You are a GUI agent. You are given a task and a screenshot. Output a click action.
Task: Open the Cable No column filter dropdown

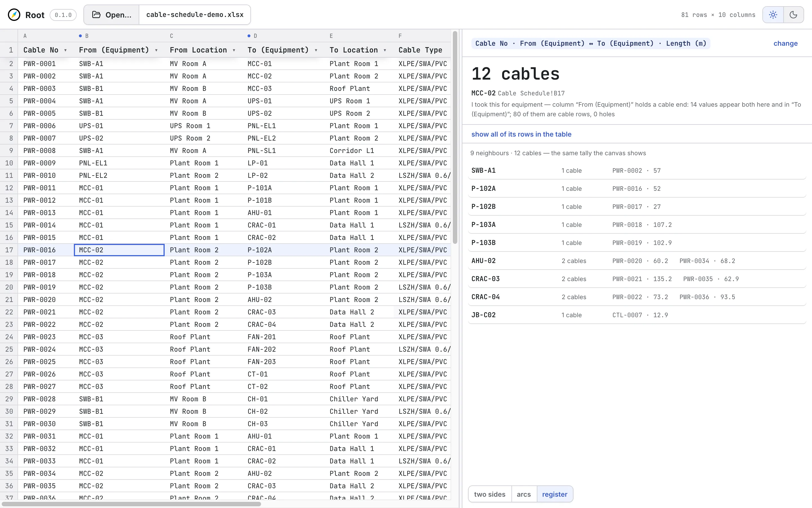(65, 50)
